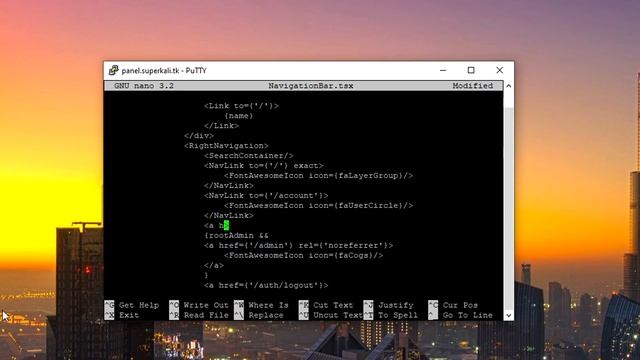Screen dimensions: 640x360
Task: Click the faUserCircle FontAwesomeIcon line
Action: pos(318,205)
